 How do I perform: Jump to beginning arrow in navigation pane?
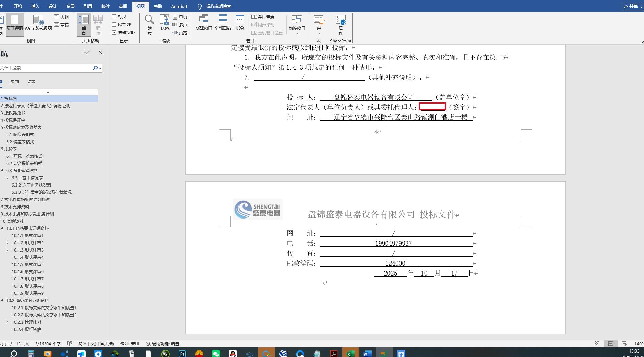[48, 92]
